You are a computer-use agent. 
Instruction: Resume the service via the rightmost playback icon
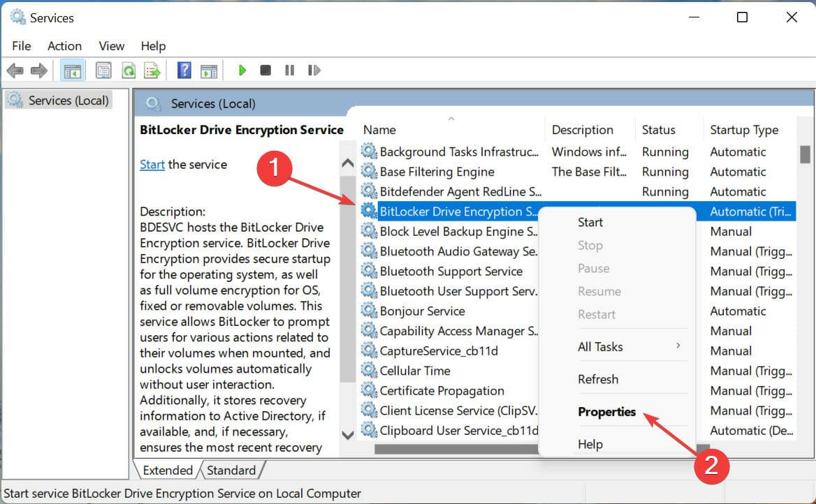coord(314,70)
